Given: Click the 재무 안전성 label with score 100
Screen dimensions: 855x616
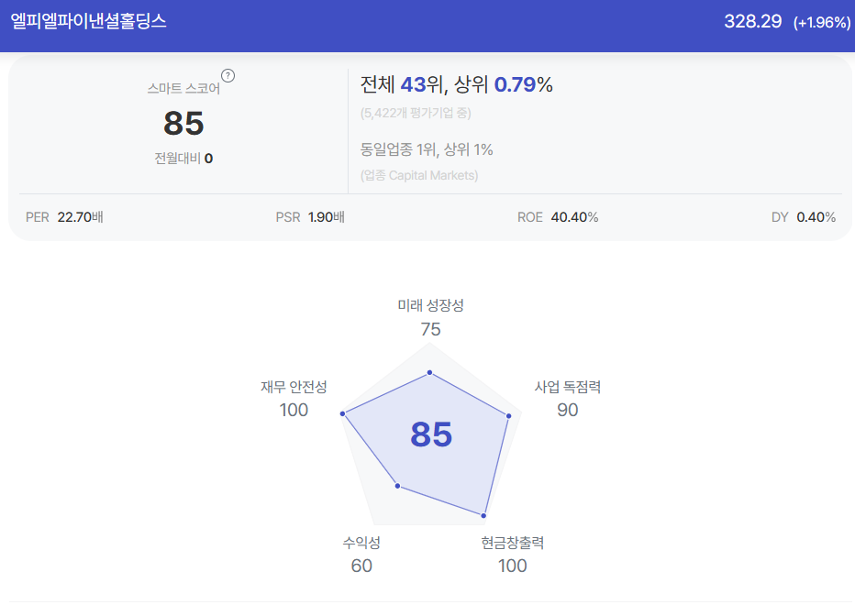Looking at the screenshot, I should 294,399.
